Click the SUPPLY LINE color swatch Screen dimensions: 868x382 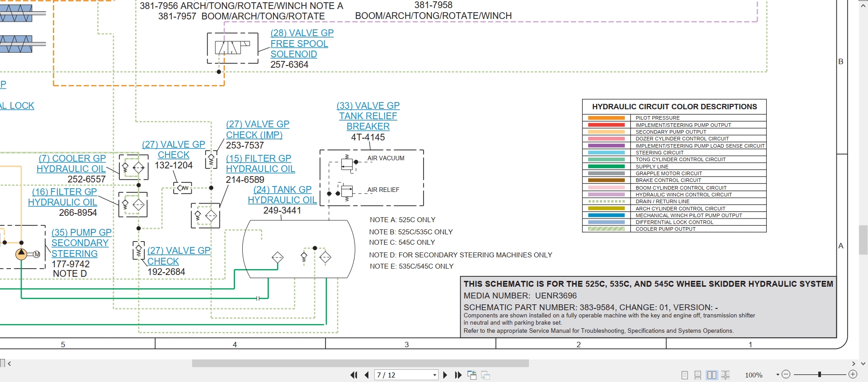[606, 167]
